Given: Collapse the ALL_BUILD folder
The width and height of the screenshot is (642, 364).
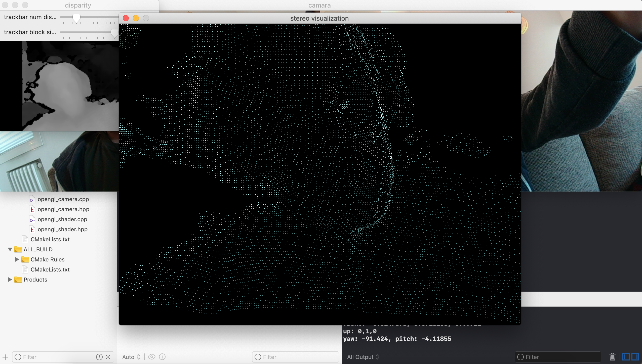Looking at the screenshot, I should click(10, 249).
